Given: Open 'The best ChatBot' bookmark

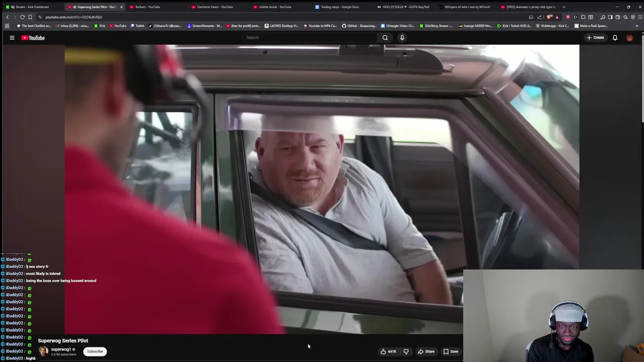Looking at the screenshot, I should (34, 26).
